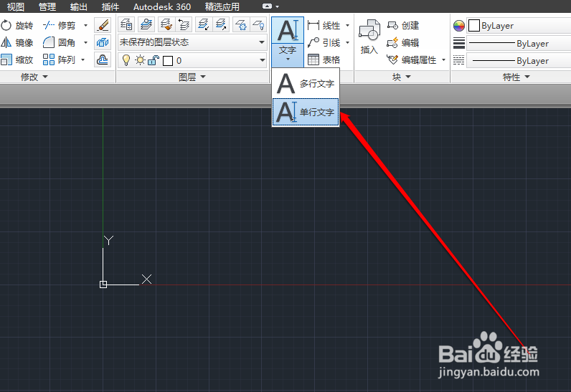The width and height of the screenshot is (571, 392).
Task: Click the Layer Previous icon
Action: [184, 25]
